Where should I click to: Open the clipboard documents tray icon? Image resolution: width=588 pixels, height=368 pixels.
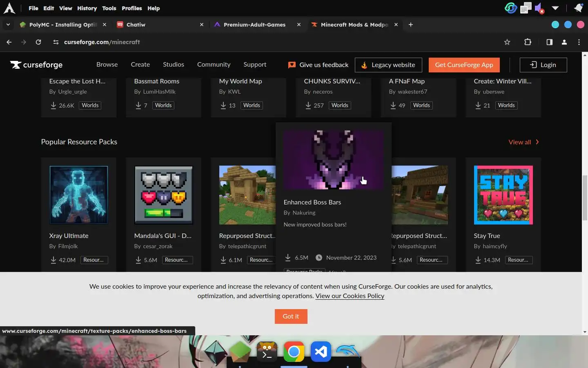[526, 8]
